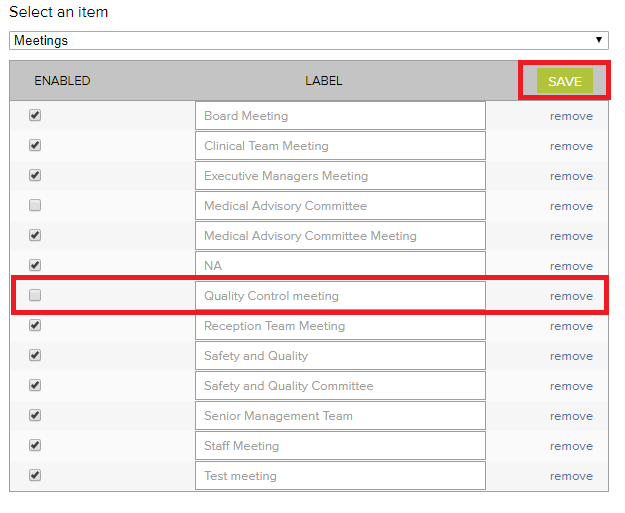This screenshot has height=513, width=625.
Task: Remove the Reception Team Meeting entry
Action: pos(571,326)
